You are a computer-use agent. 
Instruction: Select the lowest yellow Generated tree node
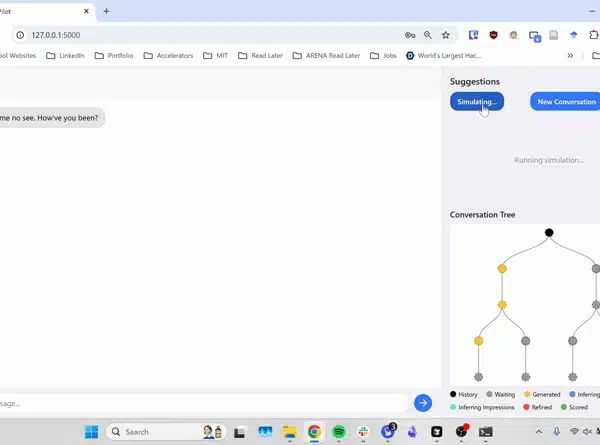coord(478,341)
